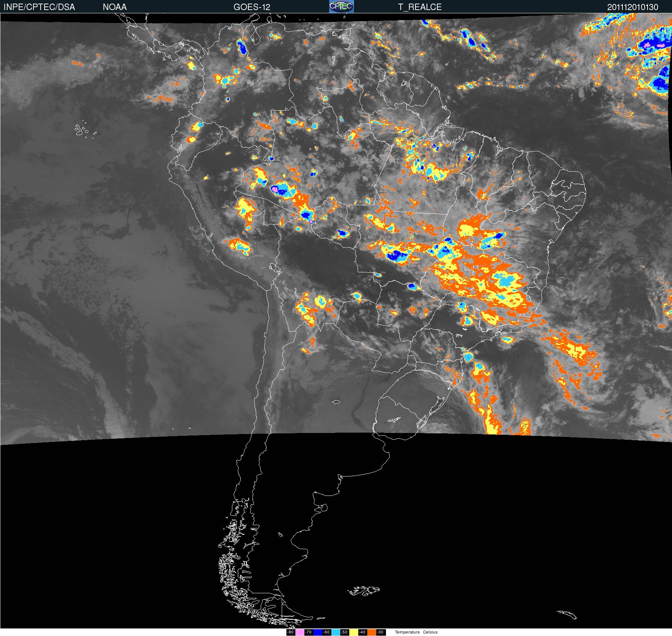Click the orange legend color swatch
The height and width of the screenshot is (636, 672).
pyautogui.click(x=372, y=632)
